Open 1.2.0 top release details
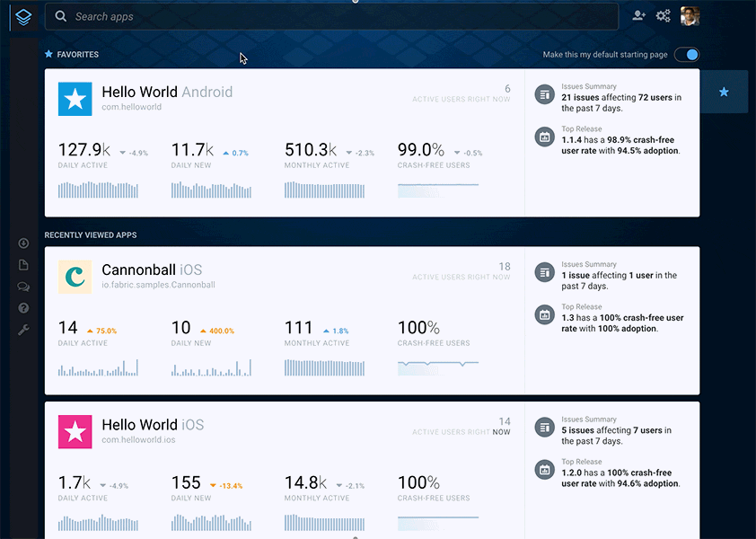The image size is (756, 539). point(620,478)
